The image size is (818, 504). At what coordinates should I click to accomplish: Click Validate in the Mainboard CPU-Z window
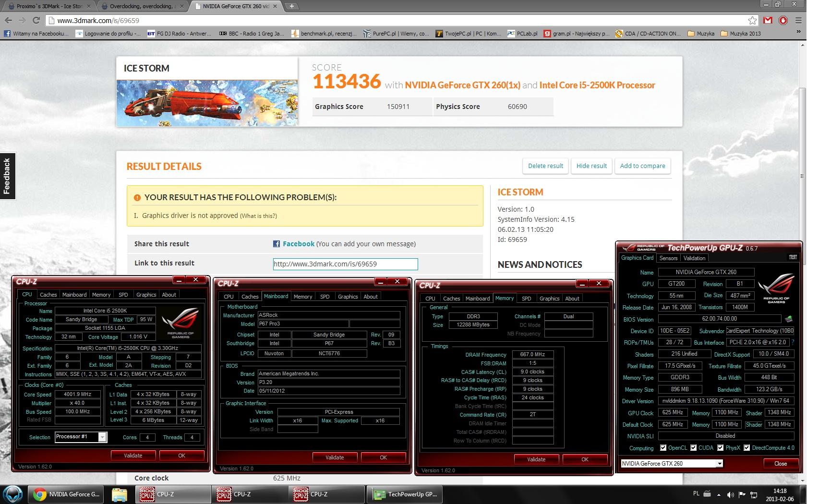click(x=335, y=457)
